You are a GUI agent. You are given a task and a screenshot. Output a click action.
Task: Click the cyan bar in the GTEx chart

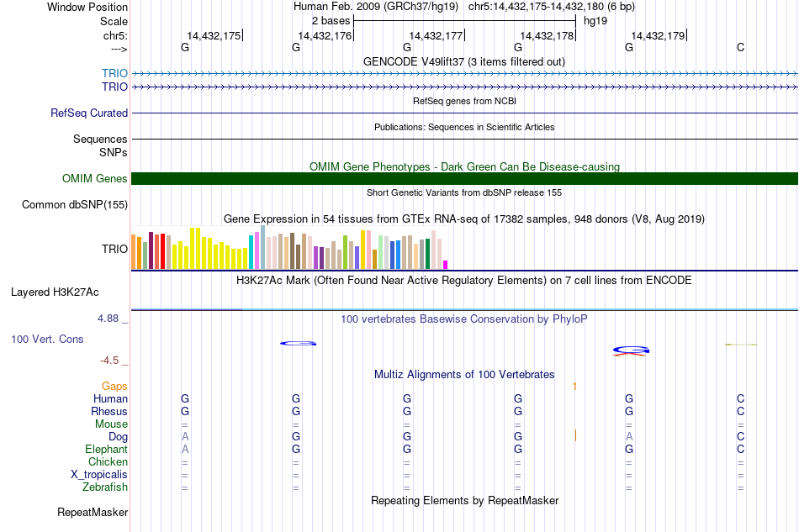251,252
